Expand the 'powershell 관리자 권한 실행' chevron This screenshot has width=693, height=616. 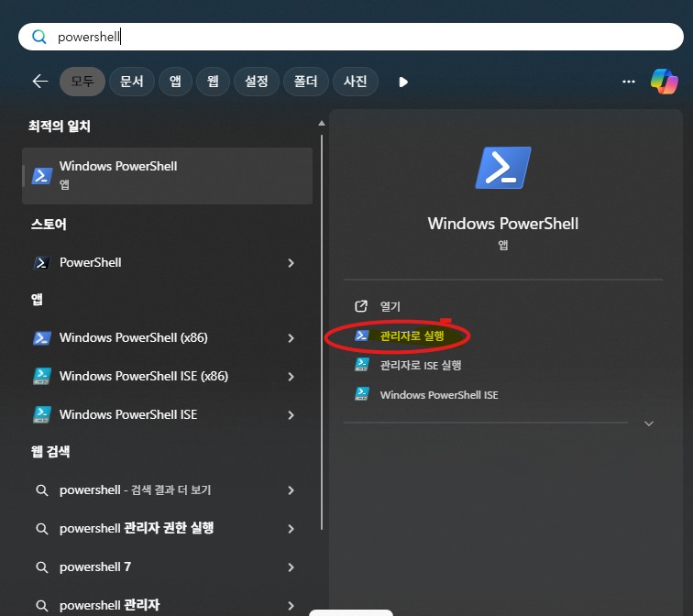click(291, 529)
